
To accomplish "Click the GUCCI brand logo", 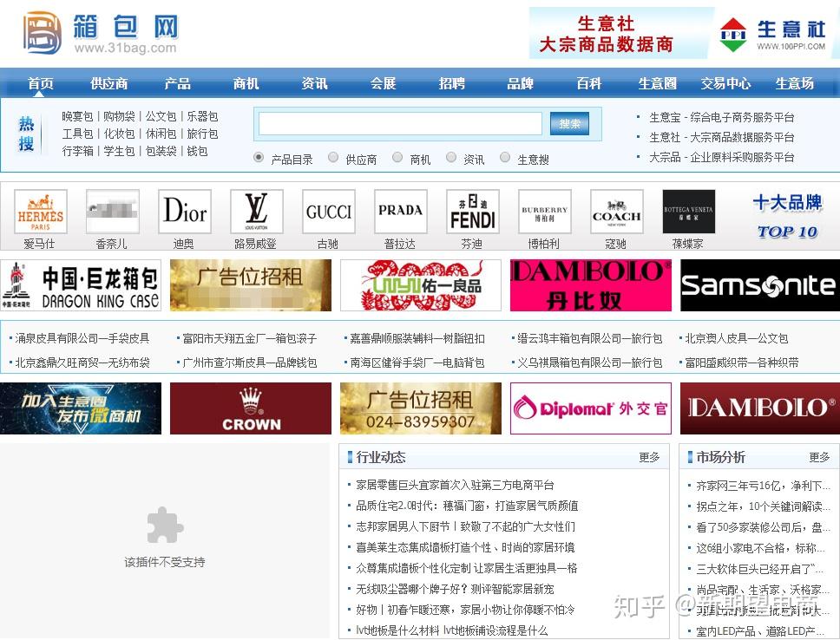I will pos(328,212).
